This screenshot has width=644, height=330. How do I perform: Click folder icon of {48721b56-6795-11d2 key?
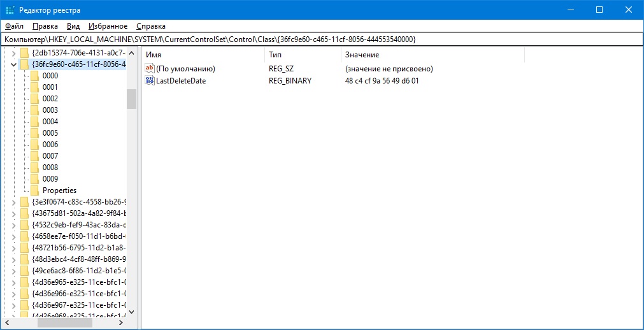pos(25,248)
